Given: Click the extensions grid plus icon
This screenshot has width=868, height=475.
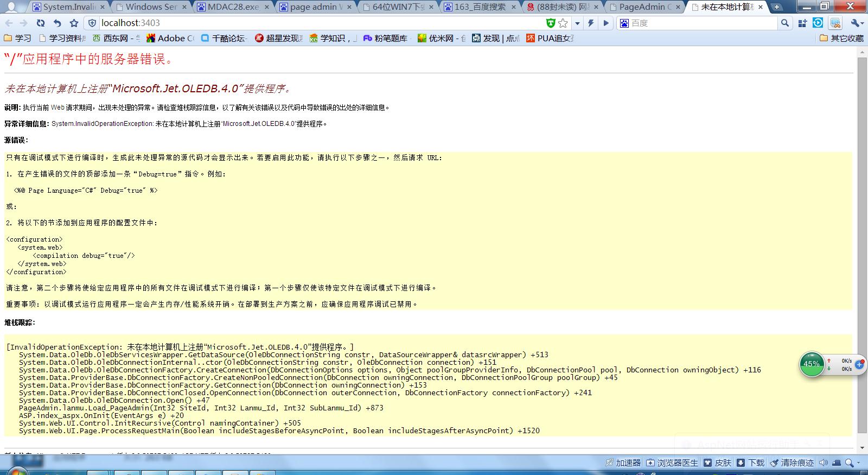Looking at the screenshot, I should (x=803, y=23).
